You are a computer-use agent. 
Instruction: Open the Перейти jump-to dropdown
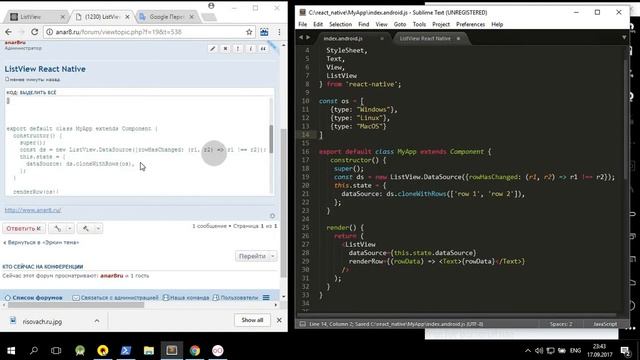pyautogui.click(x=256, y=256)
